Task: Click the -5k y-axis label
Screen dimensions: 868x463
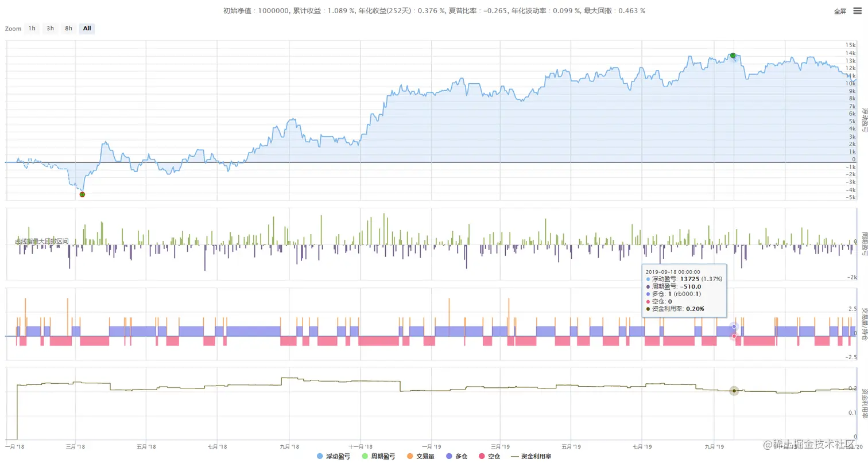Action: point(850,198)
